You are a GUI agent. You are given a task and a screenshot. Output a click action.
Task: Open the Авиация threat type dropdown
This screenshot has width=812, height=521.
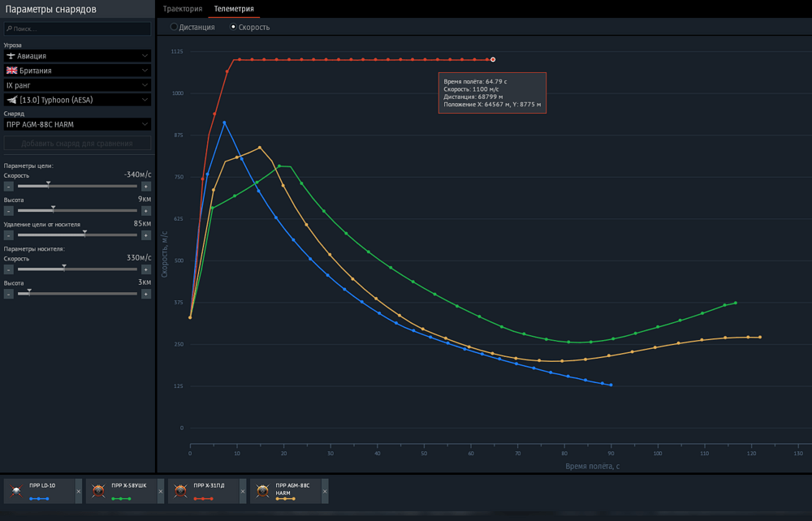pyautogui.click(x=78, y=55)
